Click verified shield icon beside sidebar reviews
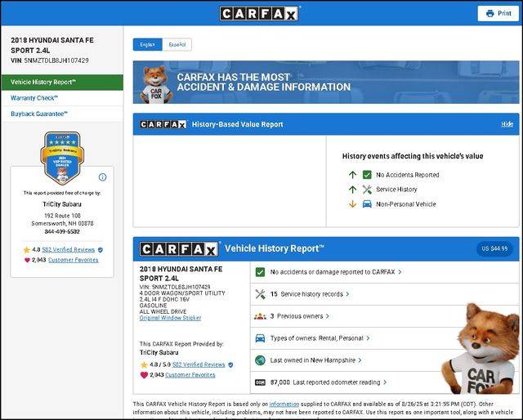 click(x=101, y=249)
